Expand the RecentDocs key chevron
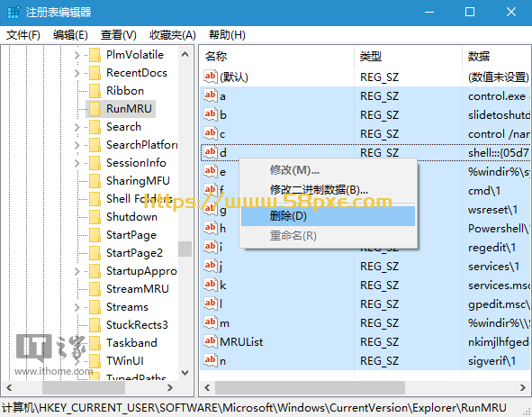This screenshot has height=417, width=532. (x=77, y=73)
